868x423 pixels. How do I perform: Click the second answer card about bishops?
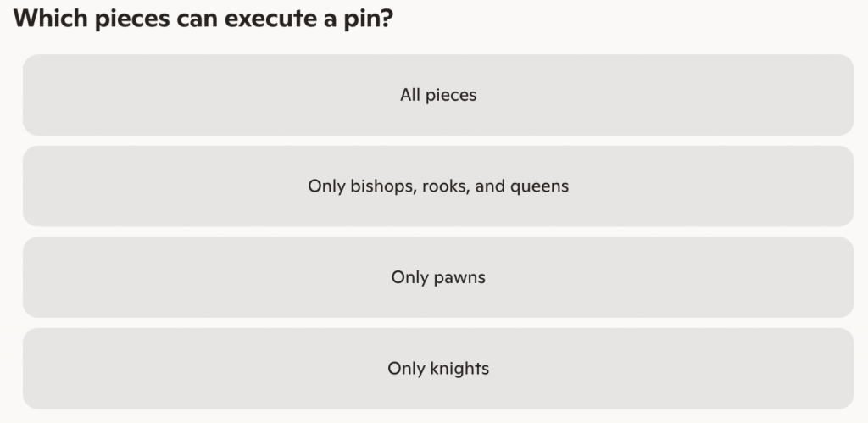438,186
